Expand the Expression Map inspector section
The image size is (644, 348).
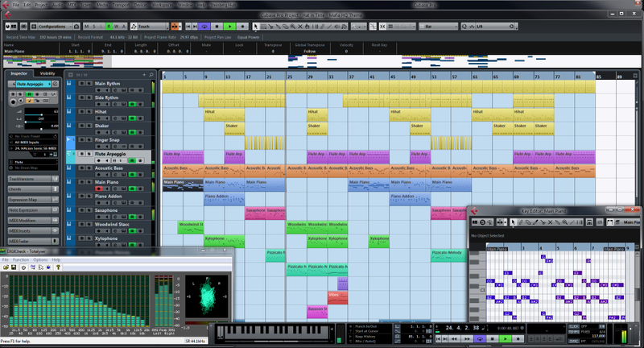(x=33, y=200)
